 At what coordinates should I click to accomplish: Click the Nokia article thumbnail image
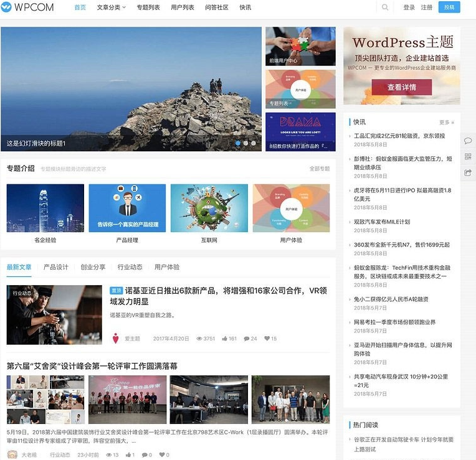pyautogui.click(x=54, y=315)
